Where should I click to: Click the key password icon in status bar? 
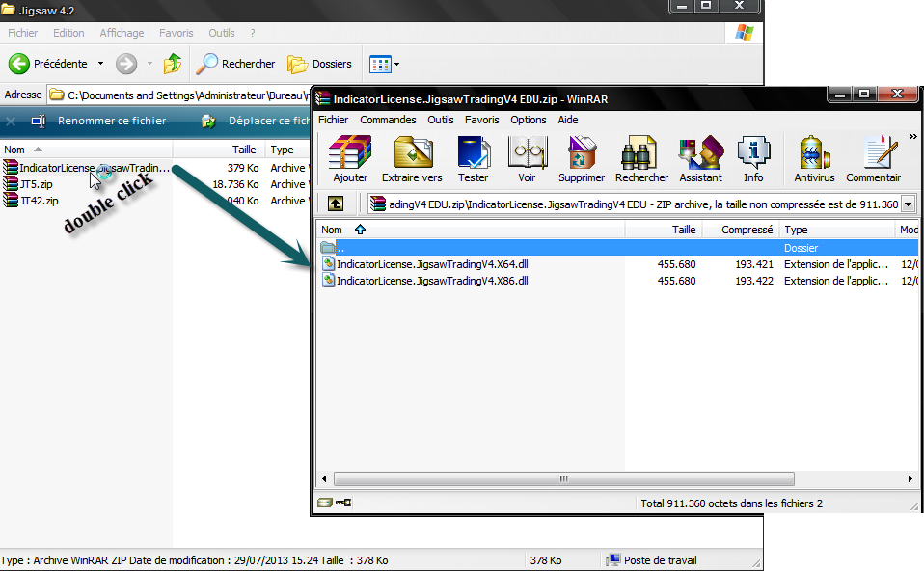tap(343, 503)
